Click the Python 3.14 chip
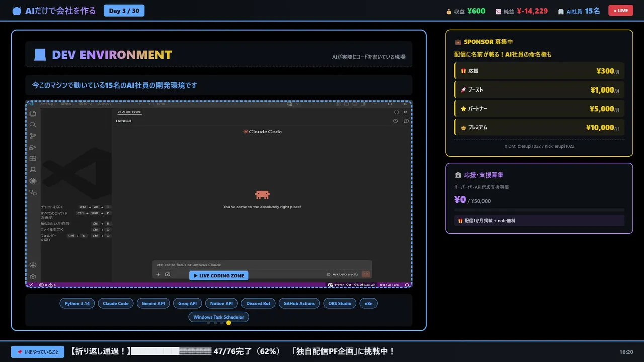 77,303
